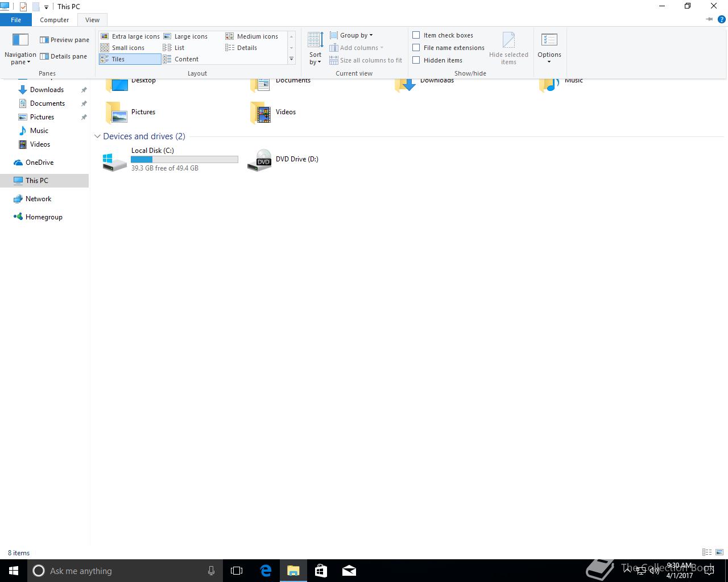
Task: Click the Preview pane icon
Action: (x=44, y=40)
